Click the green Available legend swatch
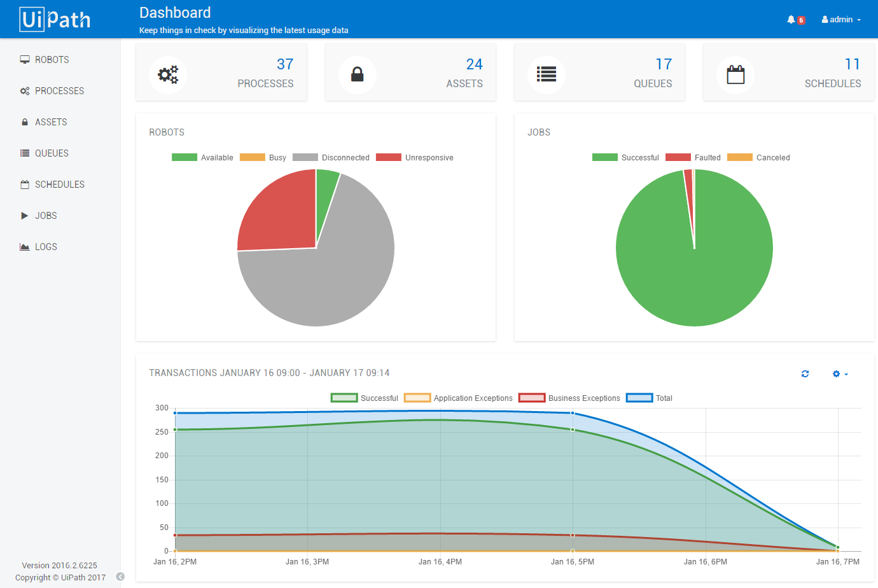 (185, 158)
